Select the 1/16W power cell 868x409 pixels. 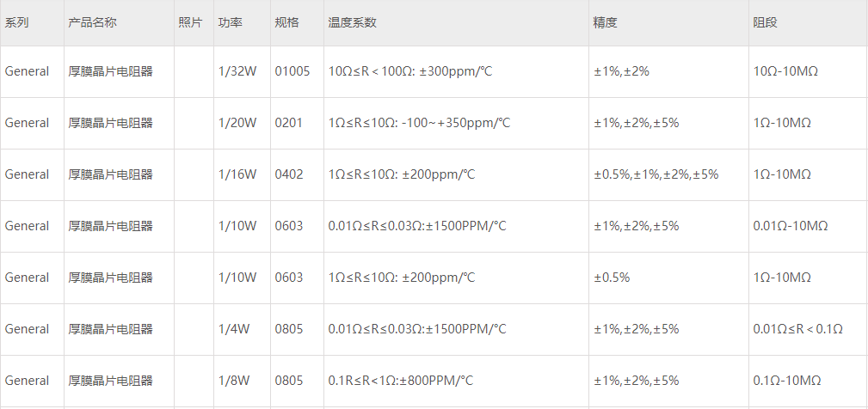click(237, 174)
